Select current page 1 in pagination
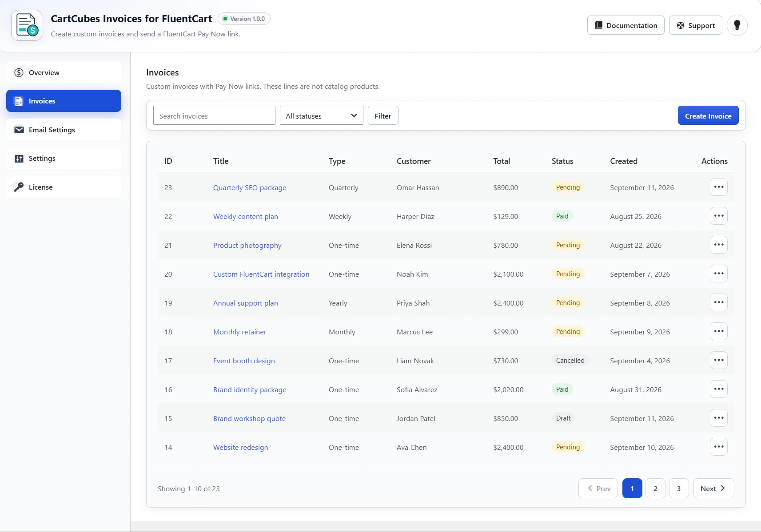The image size is (761, 532). click(632, 488)
